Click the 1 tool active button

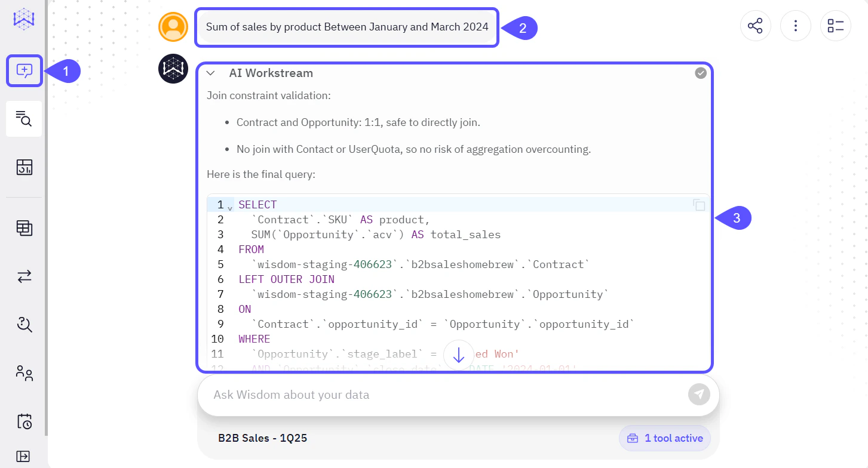(x=664, y=438)
